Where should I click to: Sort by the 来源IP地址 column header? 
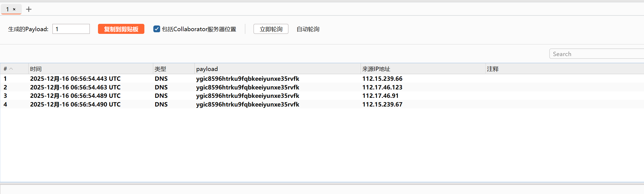422,69
